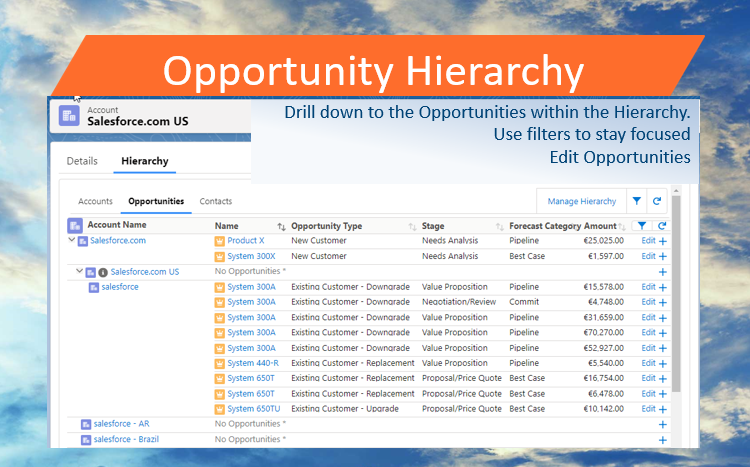Open the column header filter icon

click(x=642, y=226)
